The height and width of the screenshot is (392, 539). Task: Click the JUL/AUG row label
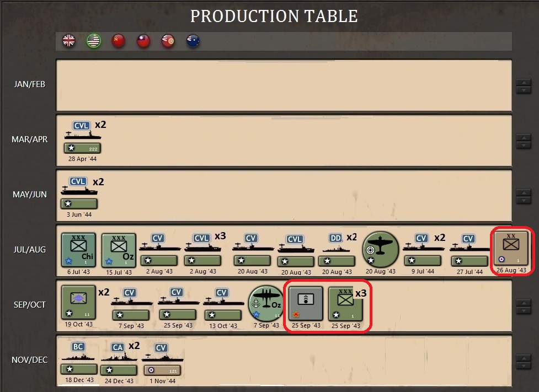tap(30, 249)
